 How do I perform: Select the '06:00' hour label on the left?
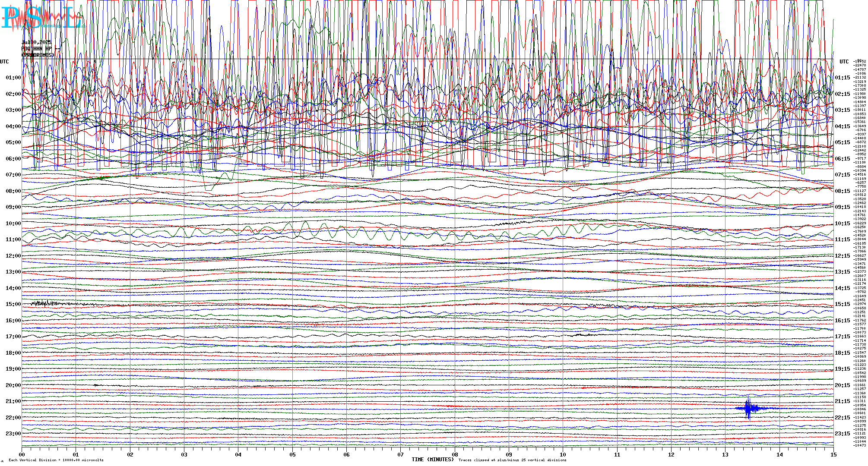point(13,159)
